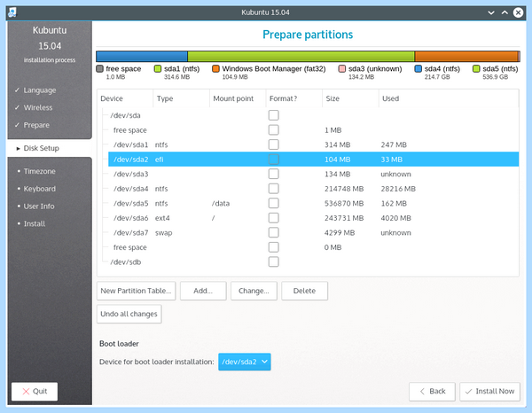Click the sda4 (ntfs) legend swatch
The height and width of the screenshot is (413, 532).
click(419, 69)
